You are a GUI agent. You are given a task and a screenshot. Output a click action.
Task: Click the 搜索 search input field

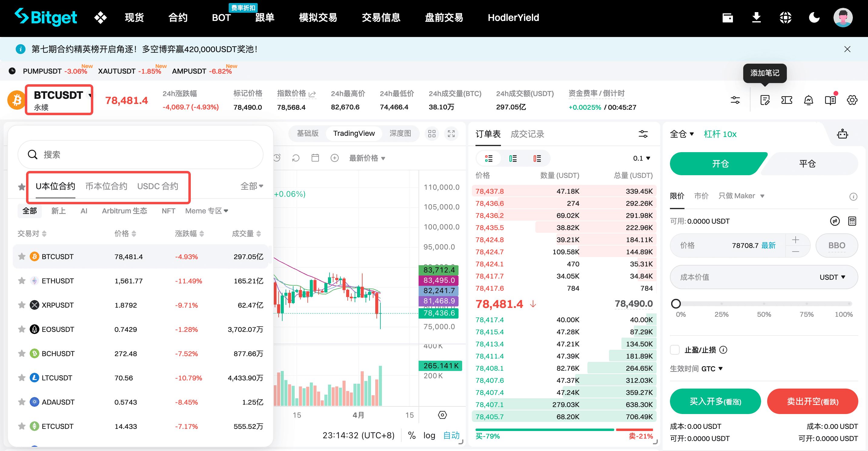click(141, 155)
